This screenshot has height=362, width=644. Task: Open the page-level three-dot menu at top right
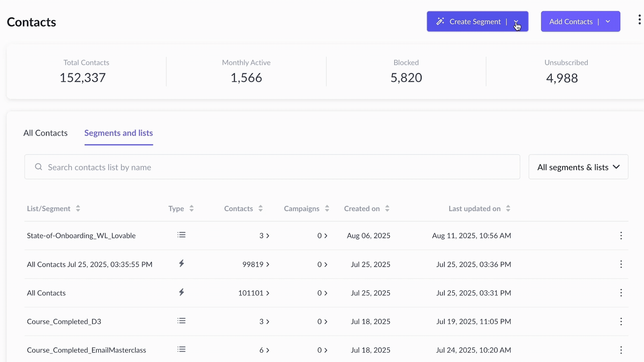click(639, 20)
